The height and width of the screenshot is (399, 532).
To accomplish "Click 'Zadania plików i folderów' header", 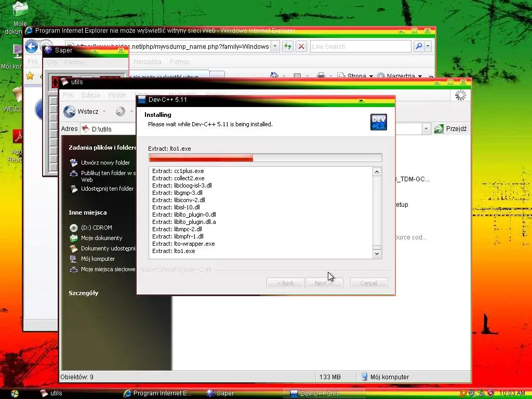I will pyautogui.click(x=102, y=147).
